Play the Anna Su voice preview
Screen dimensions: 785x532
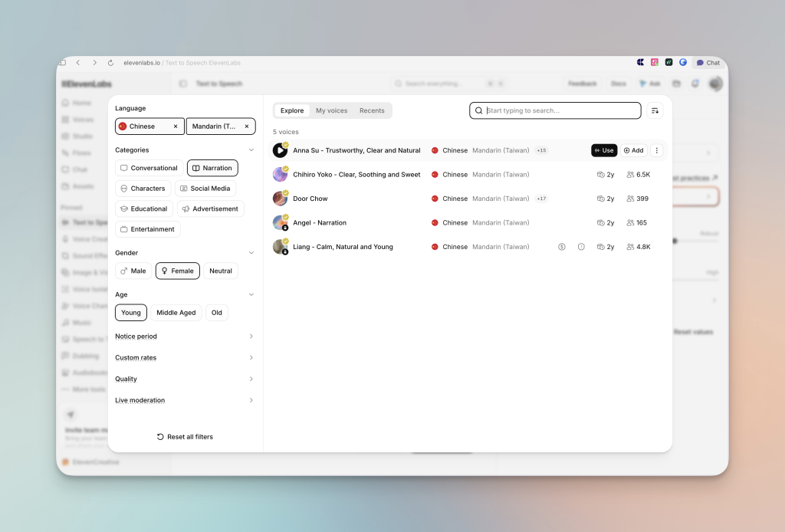point(280,150)
